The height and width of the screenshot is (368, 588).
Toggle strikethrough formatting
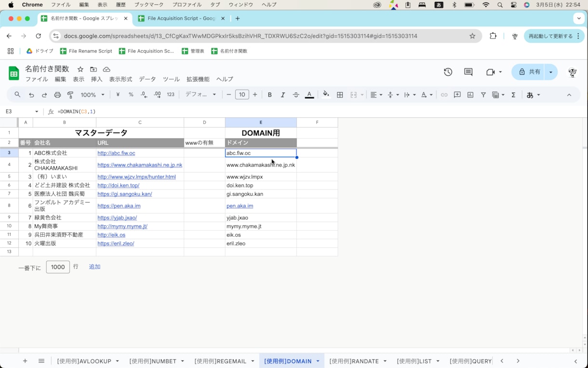(296, 95)
